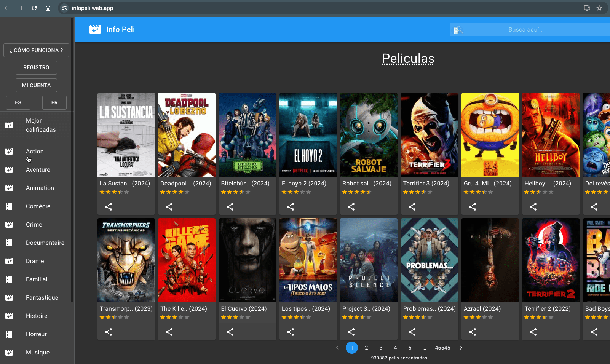Click Info Peli title text
The image size is (610, 364).
pos(120,29)
